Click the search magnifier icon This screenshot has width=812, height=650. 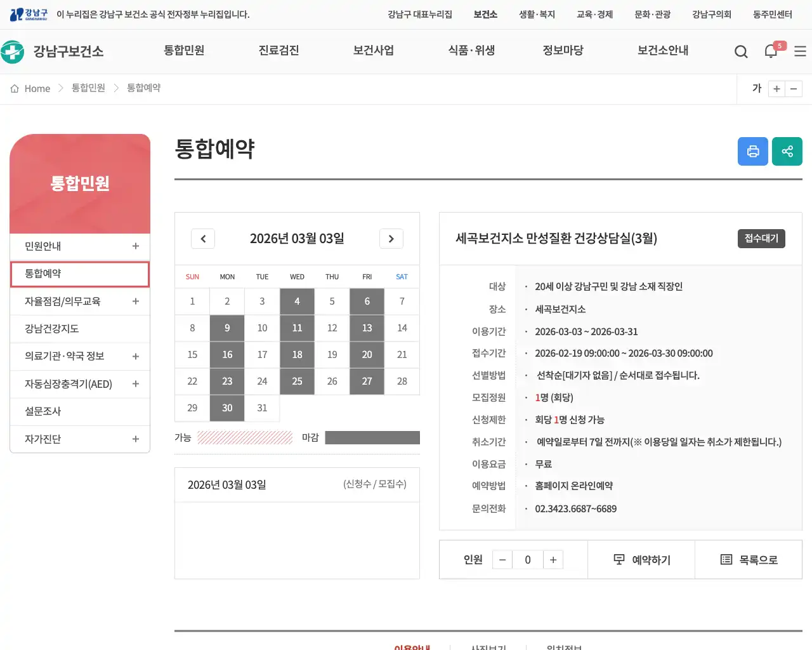pyautogui.click(x=741, y=51)
